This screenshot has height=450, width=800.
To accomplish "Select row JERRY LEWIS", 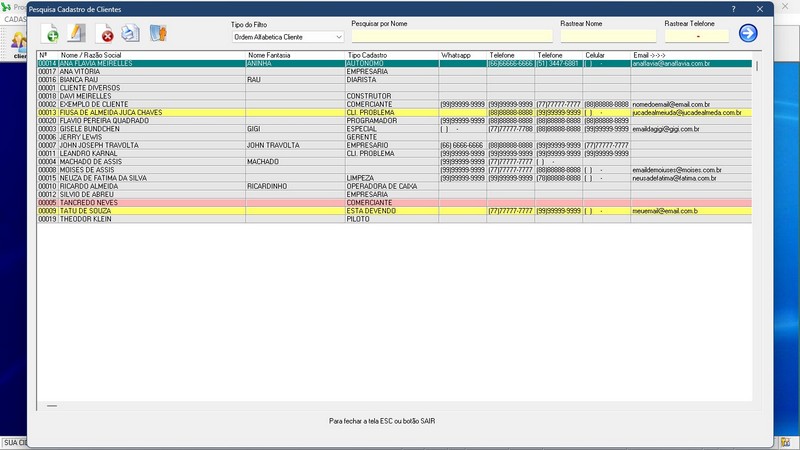I will pyautogui.click(x=394, y=137).
